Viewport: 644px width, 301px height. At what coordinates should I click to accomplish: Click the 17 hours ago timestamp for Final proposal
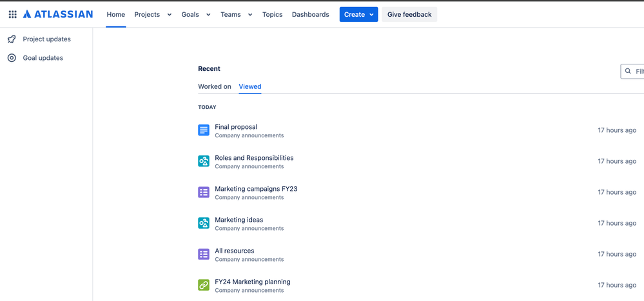(617, 130)
